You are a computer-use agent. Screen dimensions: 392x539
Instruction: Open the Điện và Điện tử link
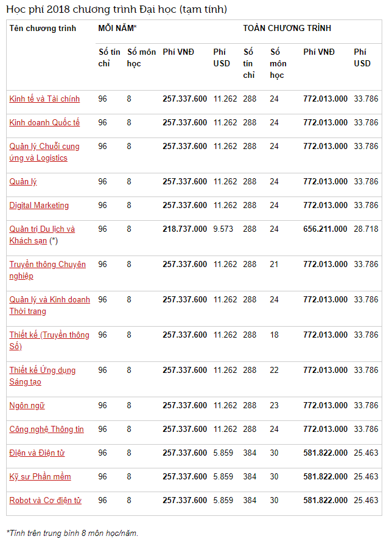pyautogui.click(x=37, y=453)
